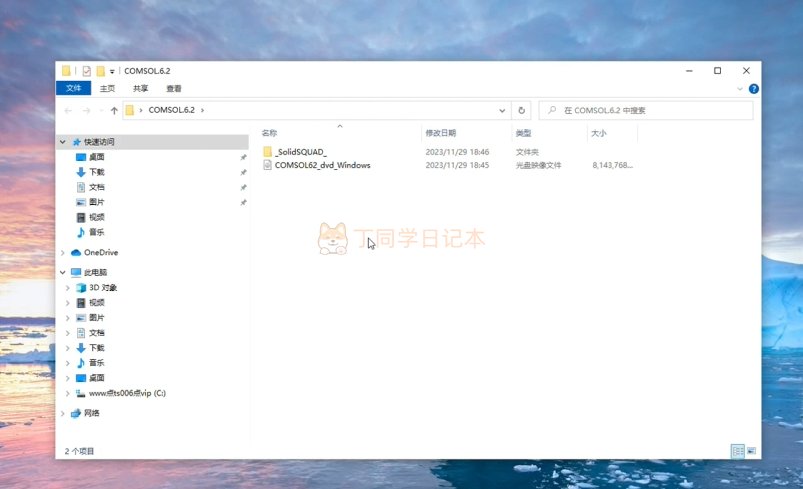
Task: Click the file size 8,143,768
Action: pos(612,165)
